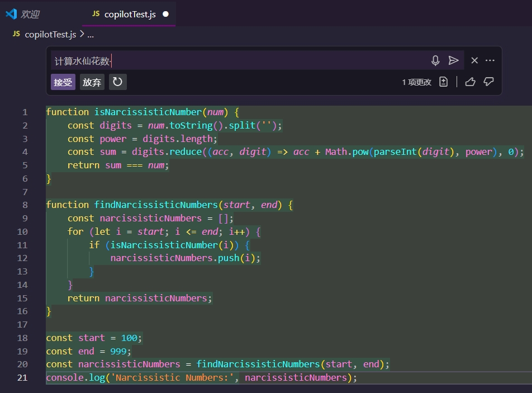Image resolution: width=532 pixels, height=393 pixels.
Task: Open the inline chat more actions menu
Action: click(x=490, y=60)
